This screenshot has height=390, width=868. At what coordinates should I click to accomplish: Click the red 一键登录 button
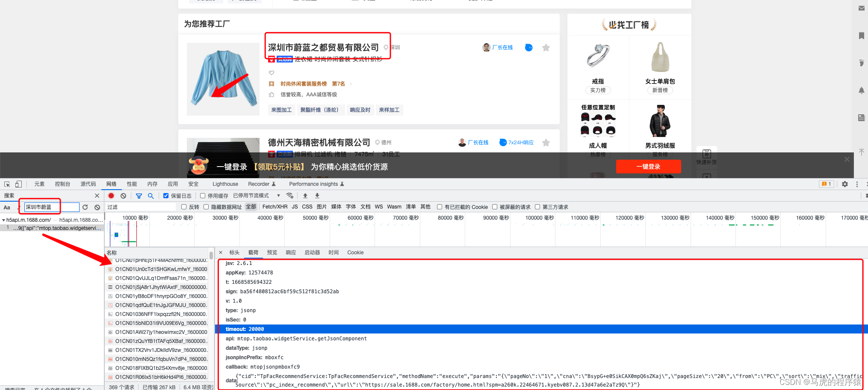[648, 167]
